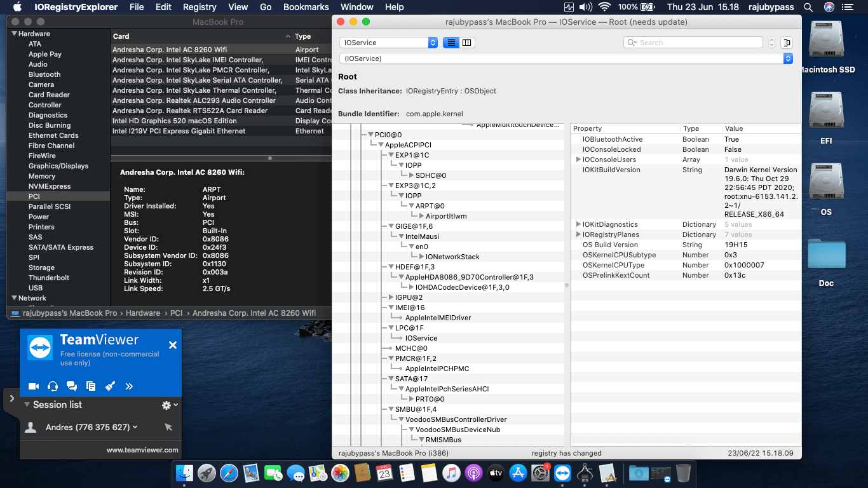This screenshot has height=488, width=868.
Task: Toggle the inspector side panel button
Action: (x=787, y=43)
